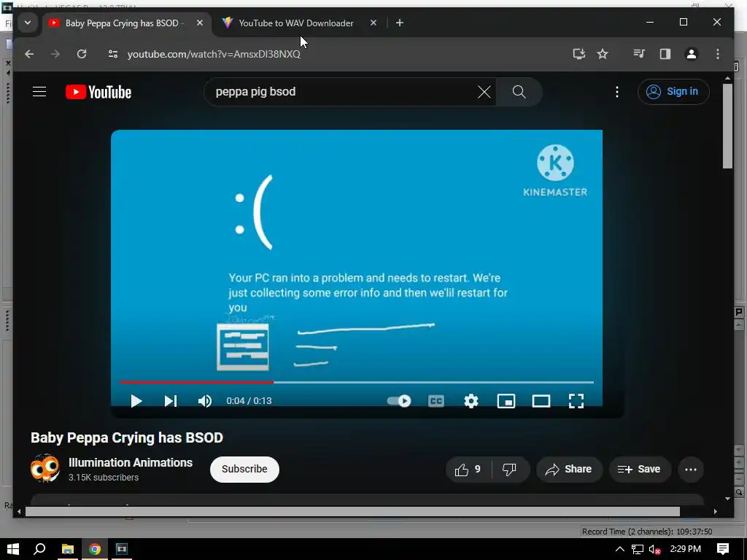Close the YouTube to WAV Downloader tab

pos(373,23)
